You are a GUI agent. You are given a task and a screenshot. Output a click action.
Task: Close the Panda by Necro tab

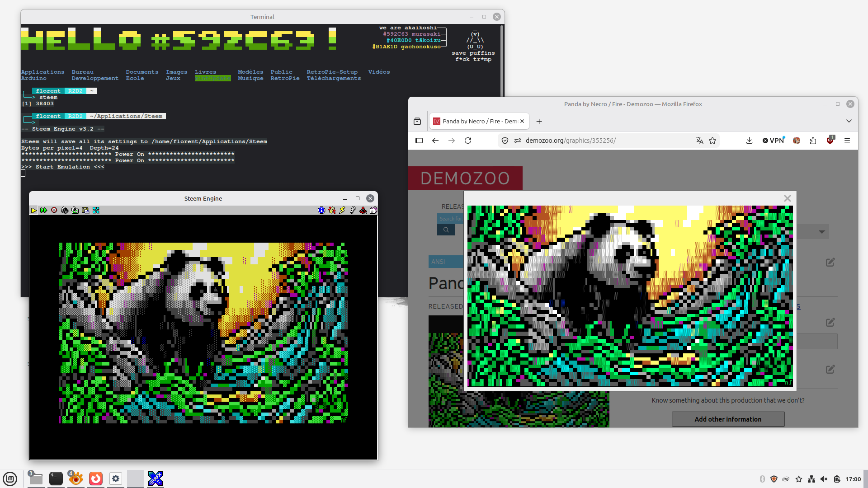[522, 121]
